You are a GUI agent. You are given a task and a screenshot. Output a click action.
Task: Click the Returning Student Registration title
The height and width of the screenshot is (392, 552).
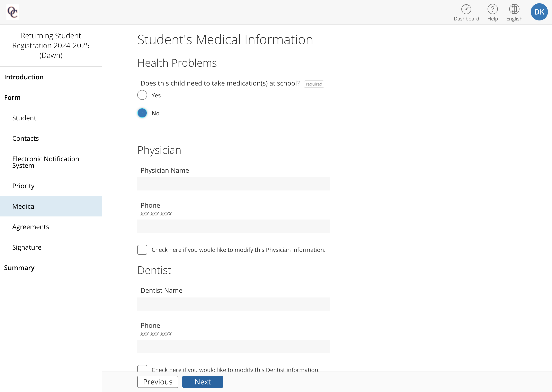click(x=51, y=45)
